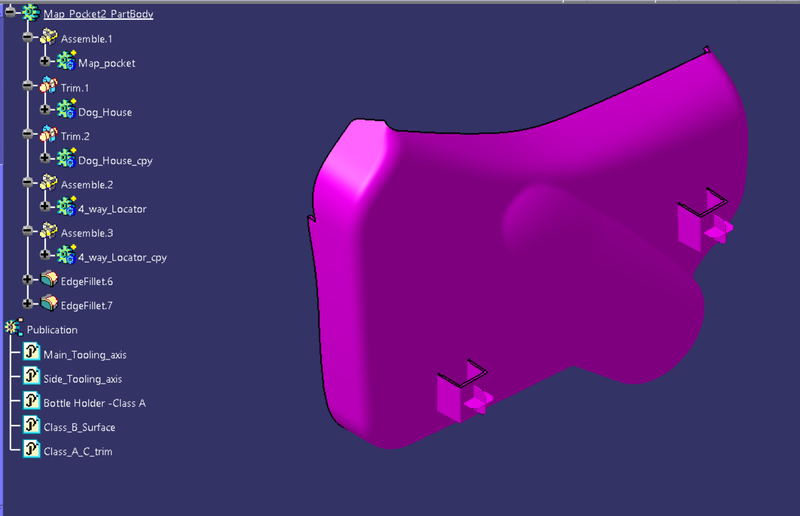The image size is (800, 516).
Task: Click the Map_pocket body icon
Action: tap(66, 61)
